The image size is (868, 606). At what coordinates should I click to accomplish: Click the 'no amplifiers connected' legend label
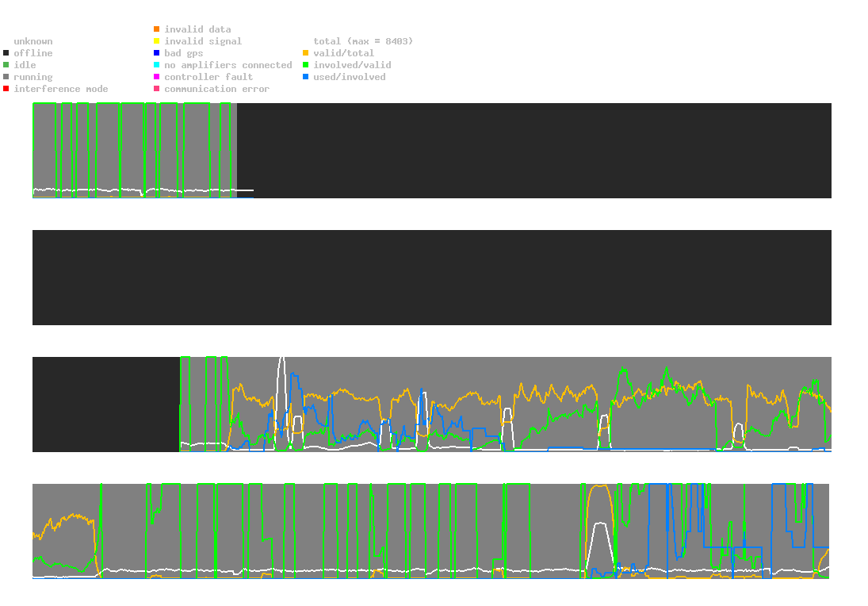click(228, 65)
